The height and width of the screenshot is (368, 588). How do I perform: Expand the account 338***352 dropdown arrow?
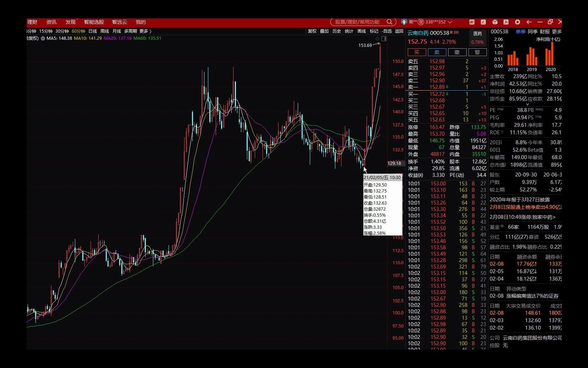click(450, 22)
